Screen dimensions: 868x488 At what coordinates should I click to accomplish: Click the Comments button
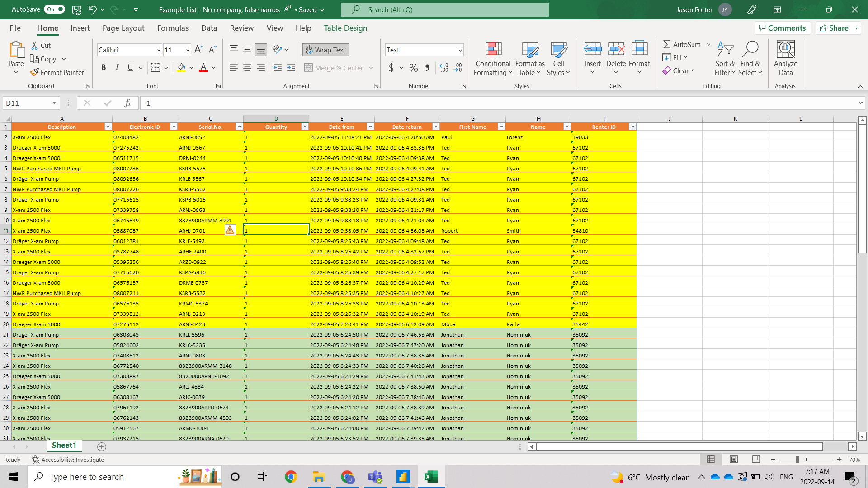[x=783, y=28]
